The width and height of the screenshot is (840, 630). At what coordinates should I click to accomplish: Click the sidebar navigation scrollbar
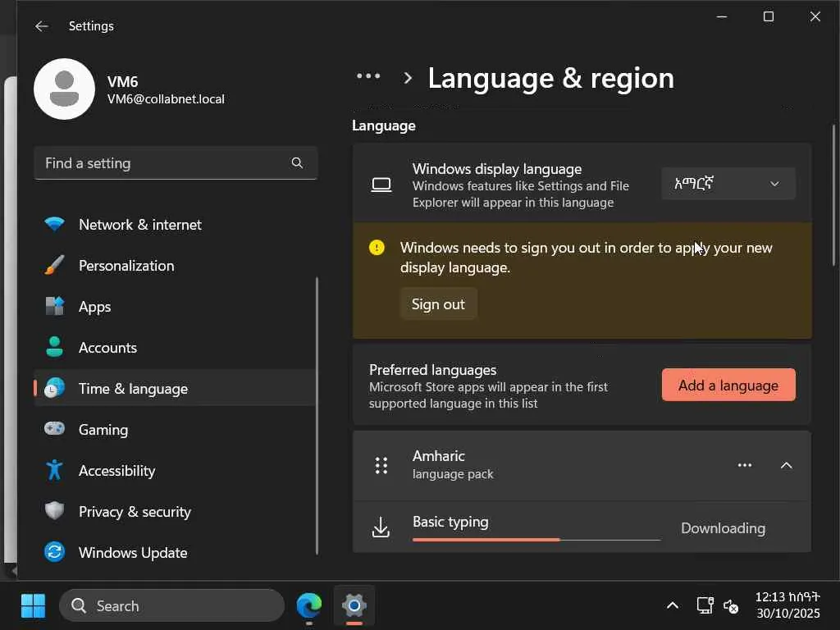tap(317, 415)
